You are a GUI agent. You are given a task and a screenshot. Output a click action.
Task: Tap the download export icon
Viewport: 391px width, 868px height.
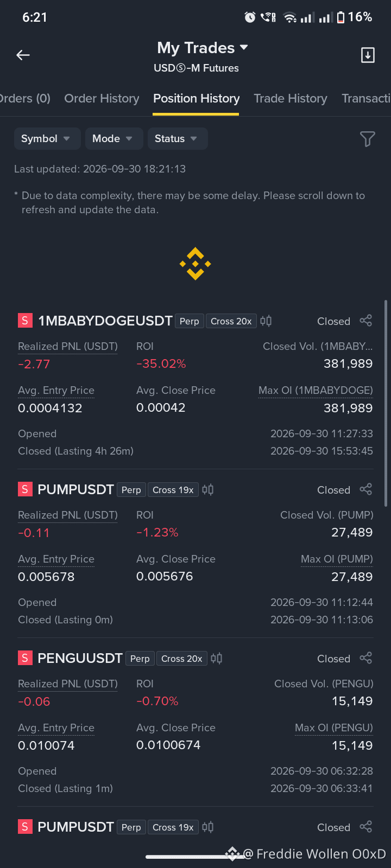368,55
